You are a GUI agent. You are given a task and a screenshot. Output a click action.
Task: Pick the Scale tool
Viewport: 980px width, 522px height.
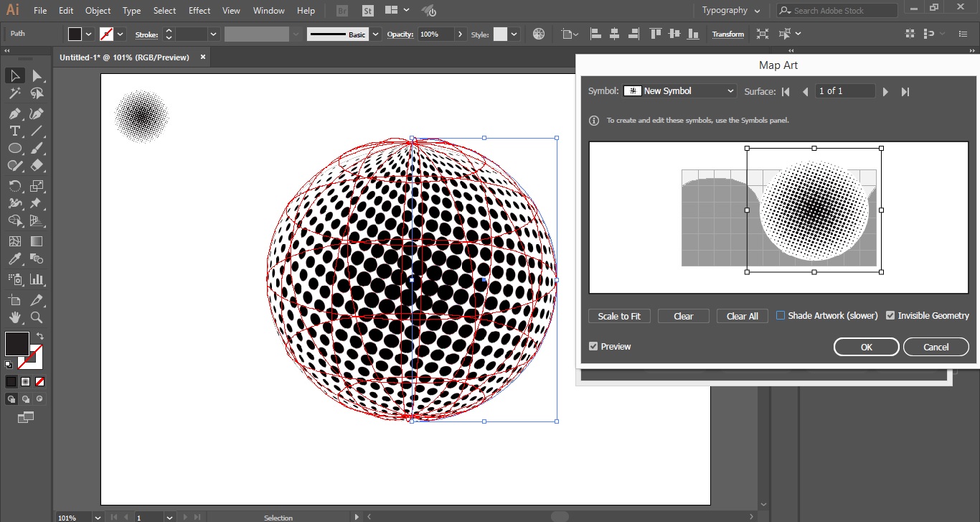(x=37, y=186)
